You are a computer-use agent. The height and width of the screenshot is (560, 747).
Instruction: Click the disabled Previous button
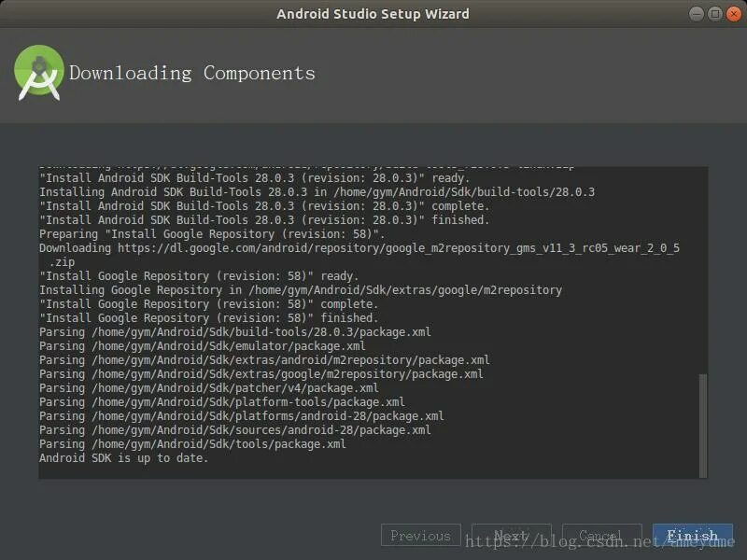coord(421,535)
